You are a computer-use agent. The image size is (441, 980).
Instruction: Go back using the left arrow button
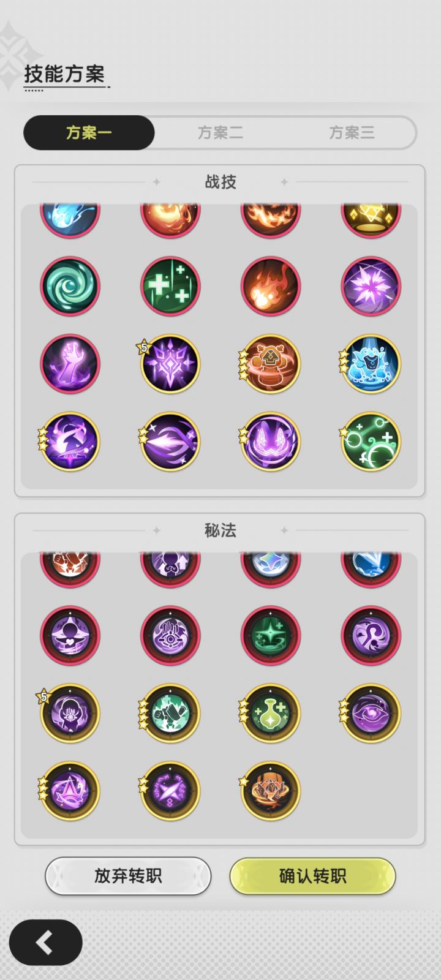(x=45, y=943)
